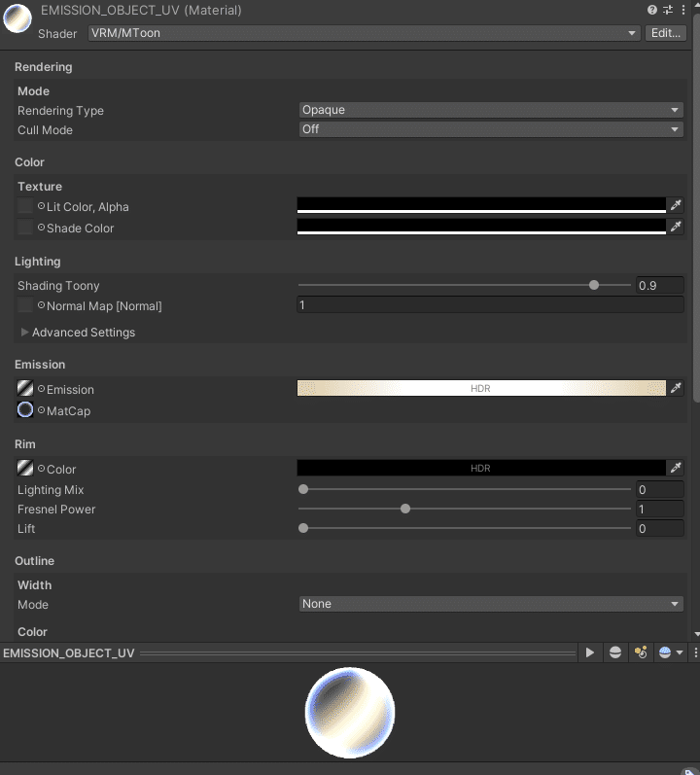
Task: Open the Shade Color swatch
Action: click(481, 227)
